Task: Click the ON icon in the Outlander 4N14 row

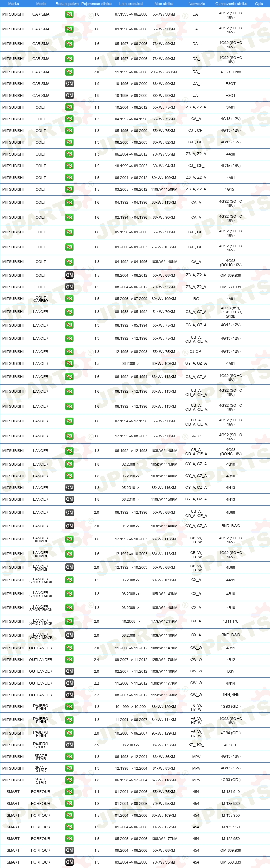Action: tap(69, 683)
